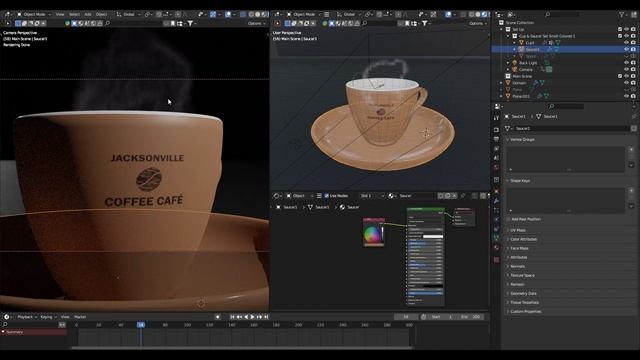Open the pivot point menu in left viewport
Screen dimensions: 640x360
[148, 14]
